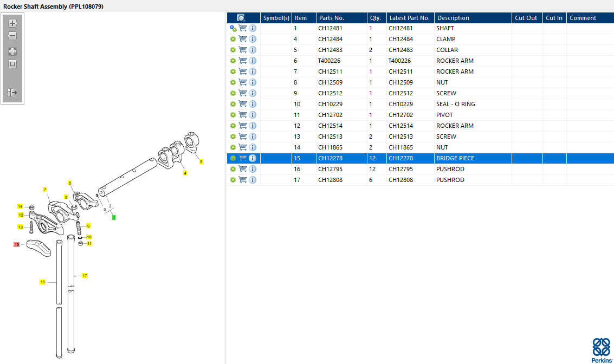Sort by Parts No. column header
This screenshot has width=614, height=364.
tap(341, 18)
